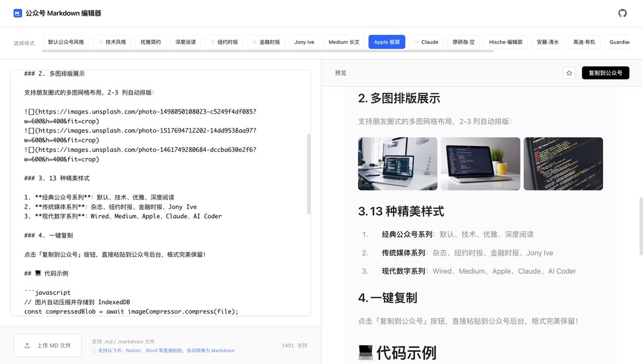
Task: Click the editor line const compressedBlob
Action: pos(131,311)
